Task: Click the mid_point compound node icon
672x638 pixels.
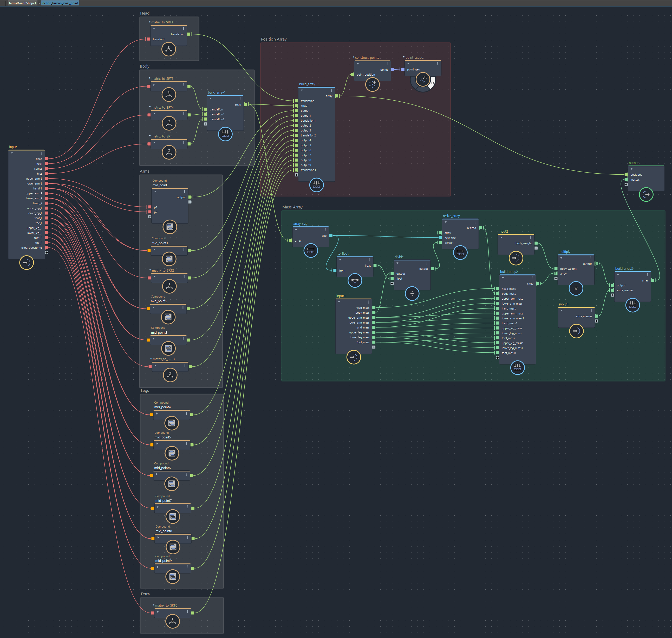Action: pos(170,227)
